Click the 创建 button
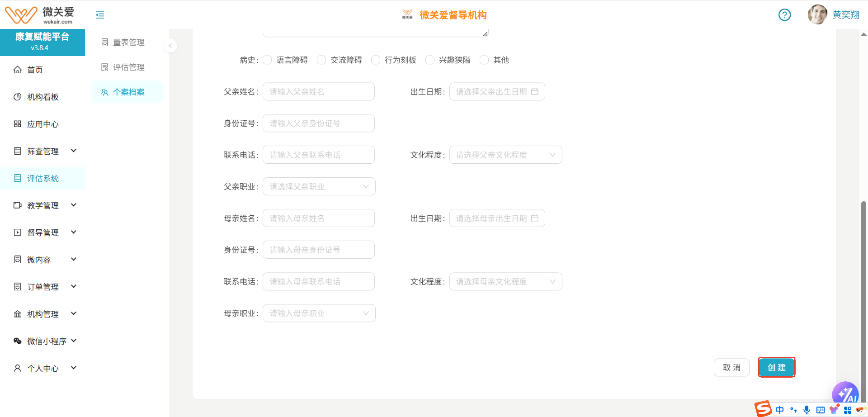 tap(776, 367)
